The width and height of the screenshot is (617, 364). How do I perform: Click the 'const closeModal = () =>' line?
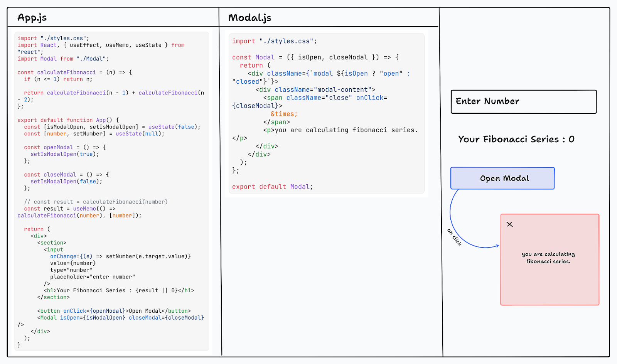tap(66, 175)
